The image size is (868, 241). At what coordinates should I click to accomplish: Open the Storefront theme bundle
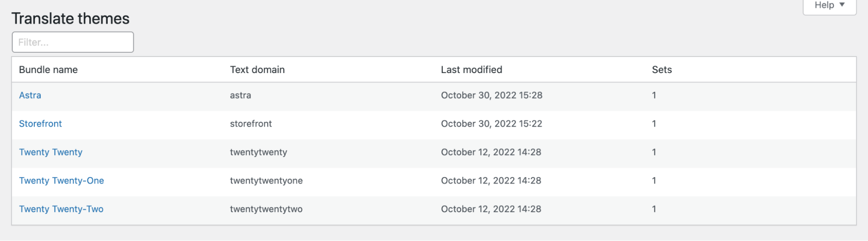point(40,124)
